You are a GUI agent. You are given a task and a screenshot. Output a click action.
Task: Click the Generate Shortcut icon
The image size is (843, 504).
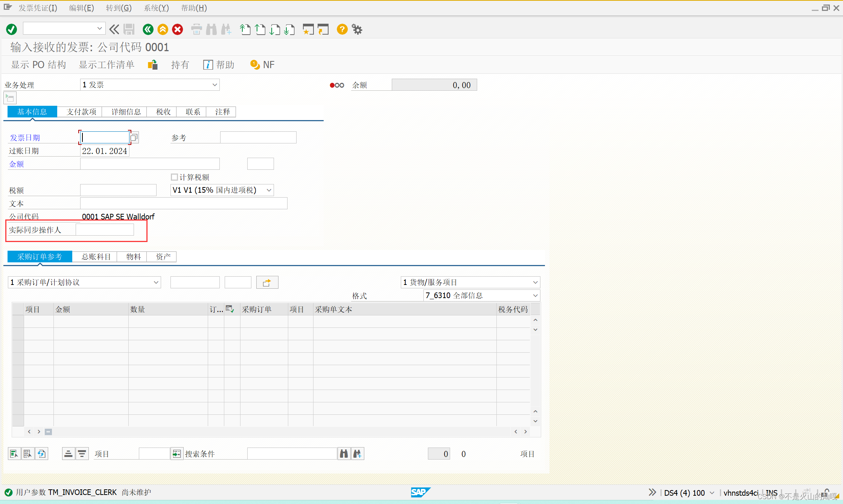click(323, 29)
